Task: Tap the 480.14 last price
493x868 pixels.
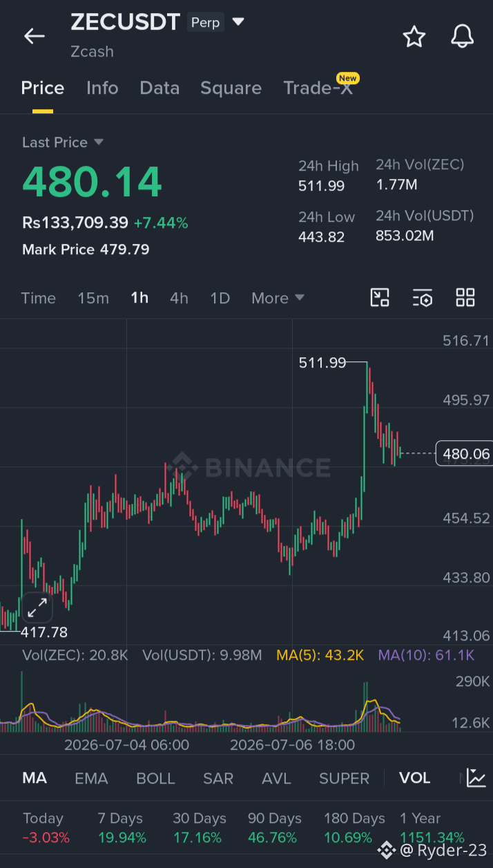Action: point(92,182)
